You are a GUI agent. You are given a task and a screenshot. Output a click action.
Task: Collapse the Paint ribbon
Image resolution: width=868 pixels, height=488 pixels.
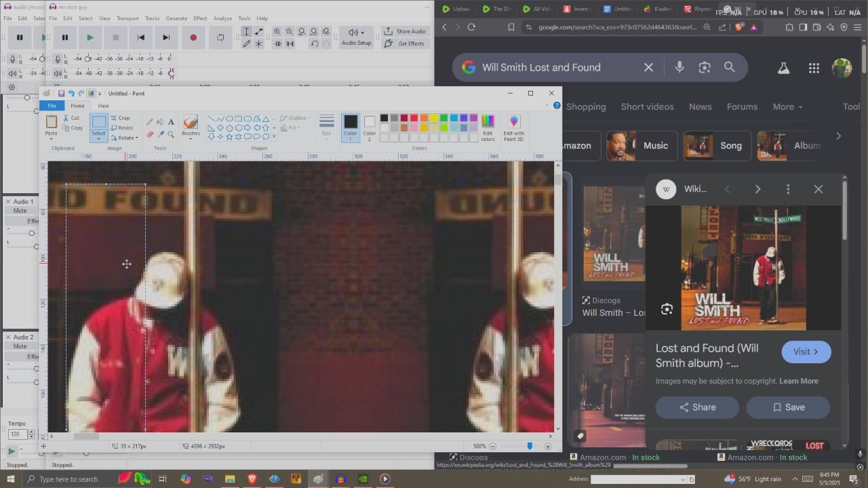point(549,106)
